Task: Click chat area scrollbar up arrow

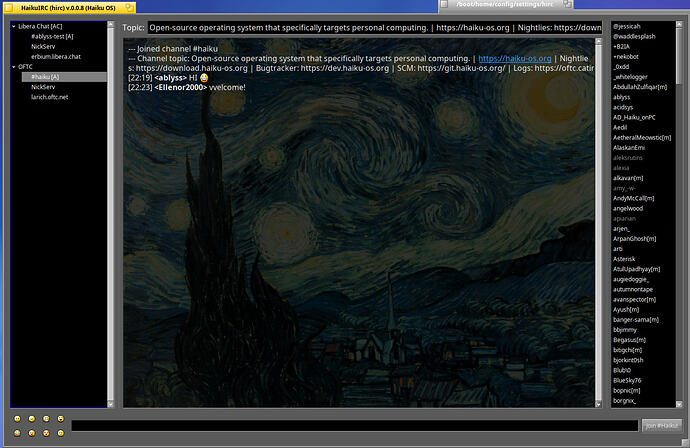Action: point(598,42)
